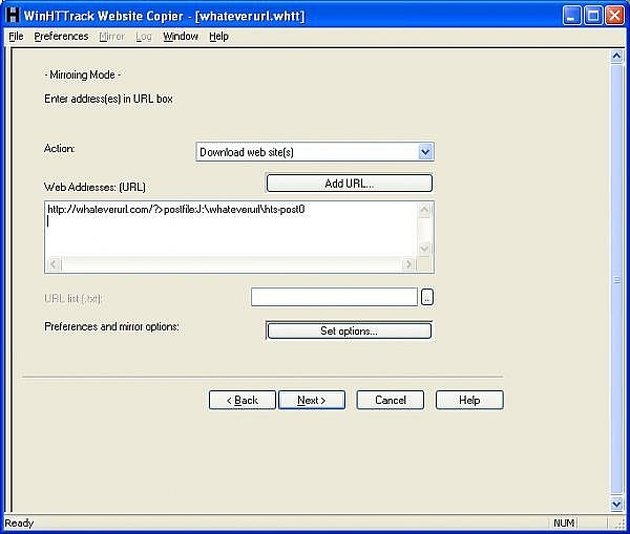Click the 'Mirroring Mode' heading text
The width and height of the screenshot is (630, 534).
pyautogui.click(x=82, y=75)
